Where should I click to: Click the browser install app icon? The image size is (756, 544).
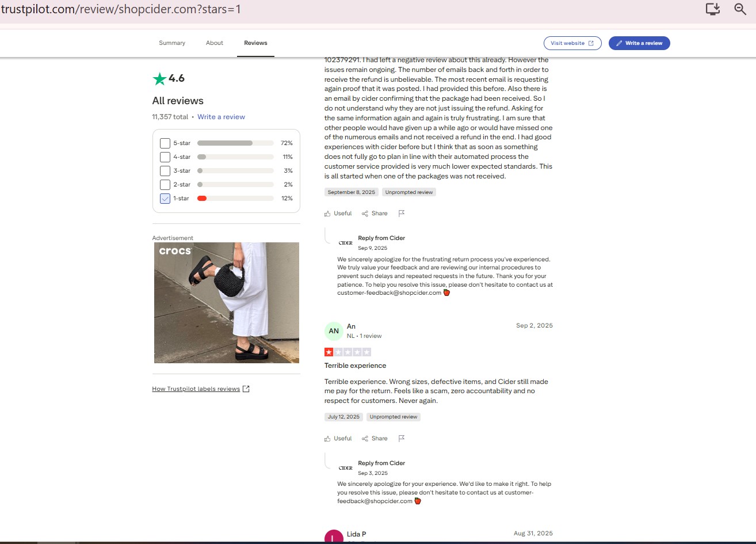712,9
